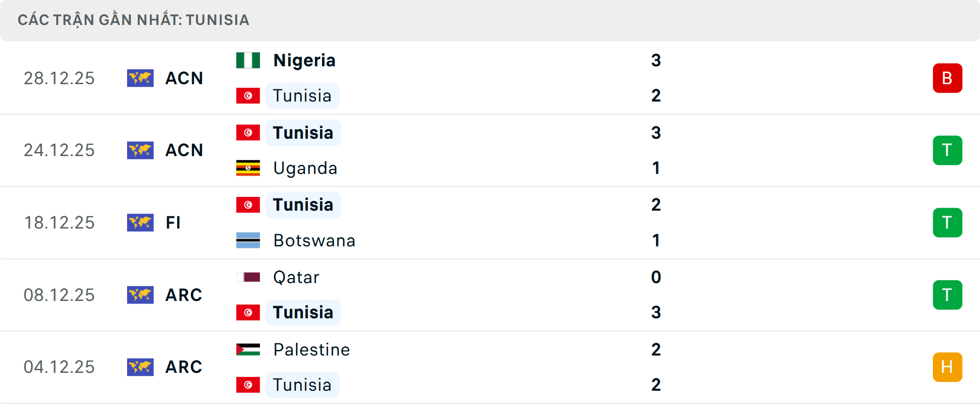
Task: Click the Botswana flag icon
Action: [248, 240]
